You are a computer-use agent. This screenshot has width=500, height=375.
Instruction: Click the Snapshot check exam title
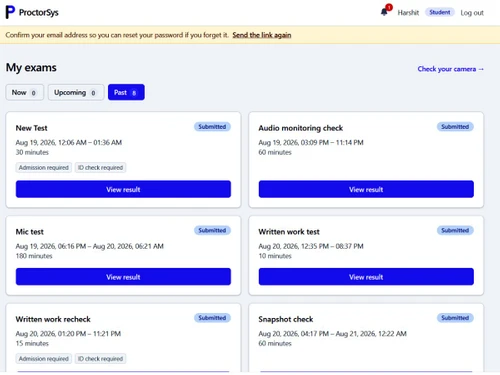pos(286,319)
